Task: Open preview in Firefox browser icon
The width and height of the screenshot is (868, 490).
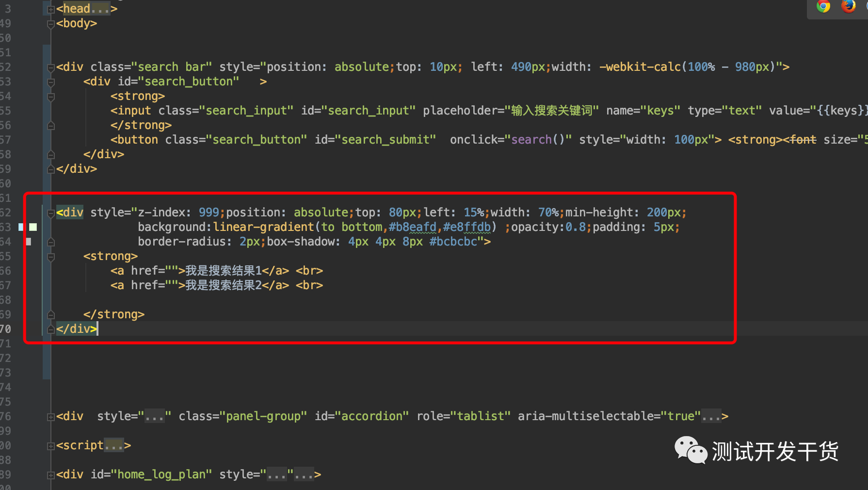Action: [849, 6]
